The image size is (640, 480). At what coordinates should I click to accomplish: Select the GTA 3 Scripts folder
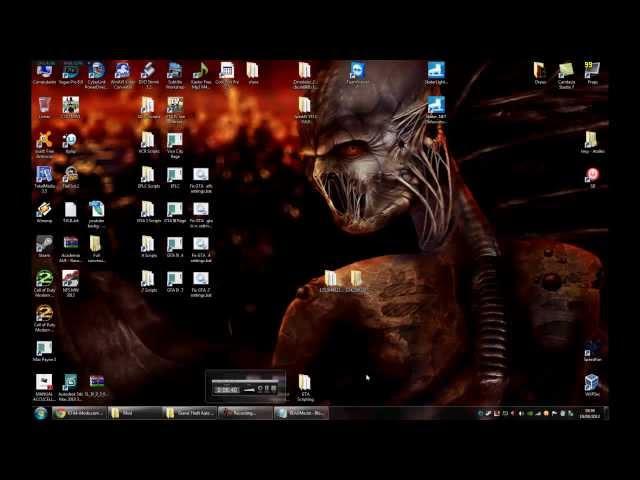click(x=149, y=212)
